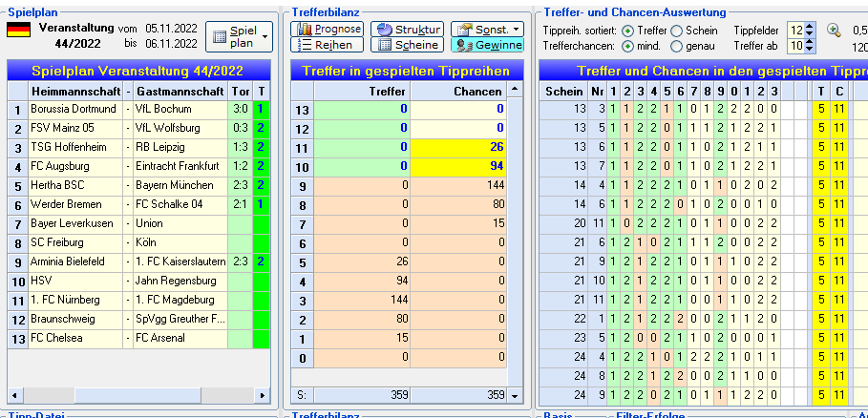Click the magnifier zoom icon
Image resolution: width=868 pixels, height=418 pixels.
coord(834,30)
